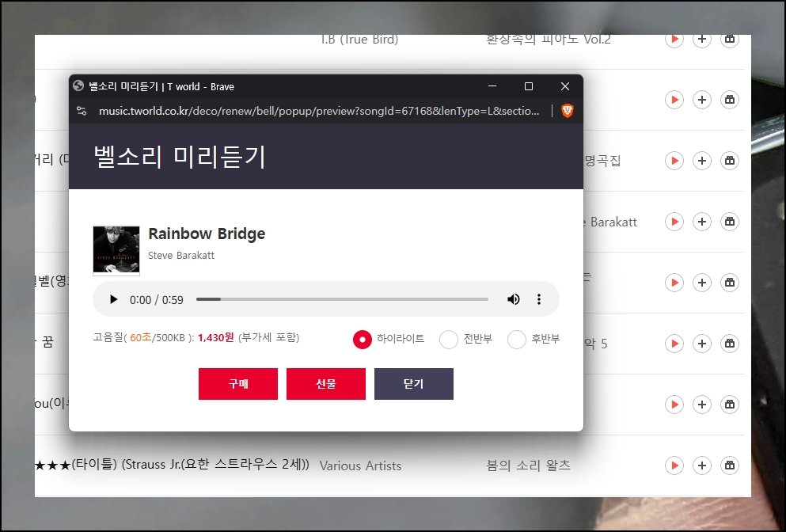This screenshot has width=786, height=532.
Task: Click the Strauss Jr. song title in list
Action: pyautogui.click(x=172, y=464)
